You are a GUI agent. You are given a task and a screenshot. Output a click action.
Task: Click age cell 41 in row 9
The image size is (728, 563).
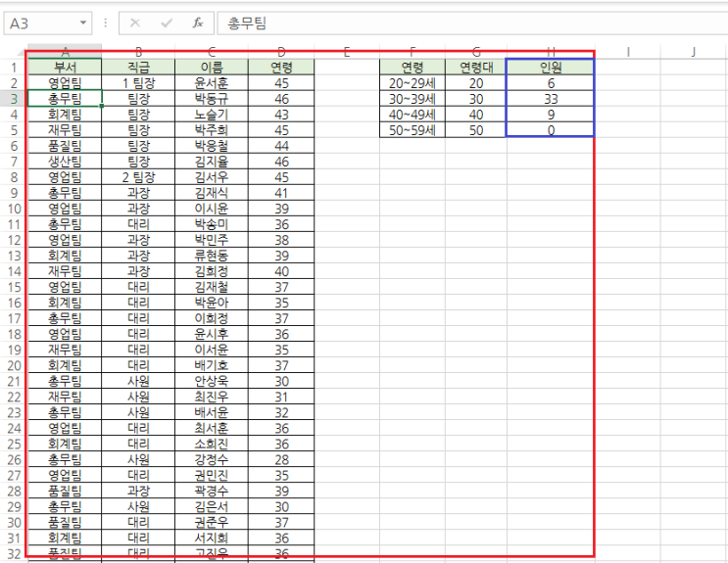tap(281, 193)
